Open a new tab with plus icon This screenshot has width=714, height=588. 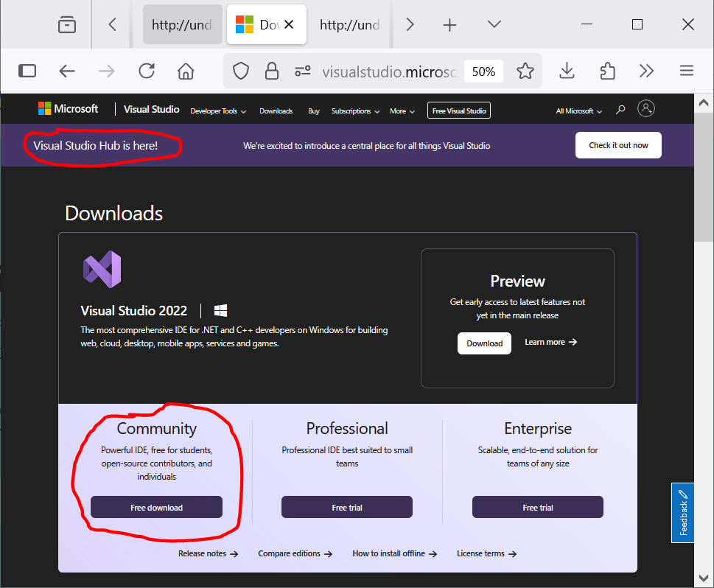[x=449, y=24]
